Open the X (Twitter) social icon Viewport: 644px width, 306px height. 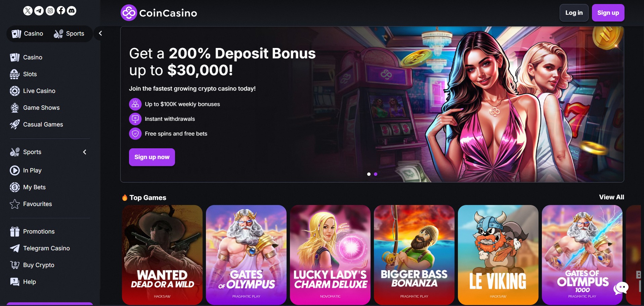(x=28, y=11)
